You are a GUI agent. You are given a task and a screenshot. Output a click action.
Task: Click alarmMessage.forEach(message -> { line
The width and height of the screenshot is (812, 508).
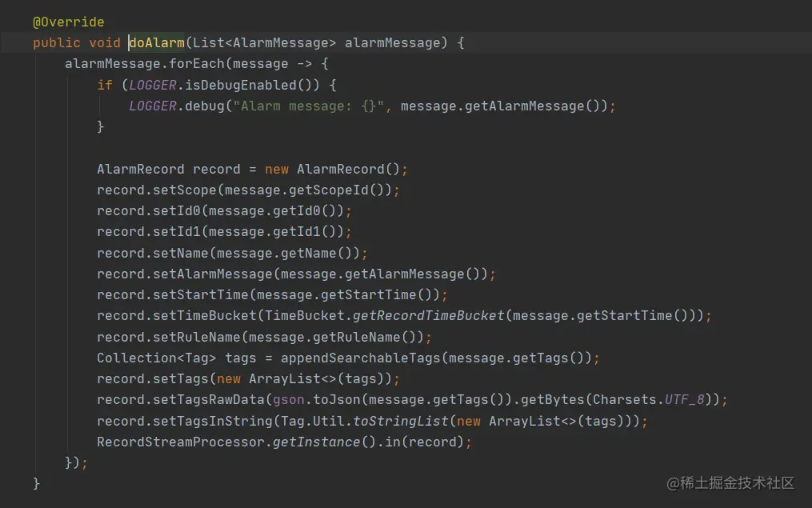pos(196,64)
